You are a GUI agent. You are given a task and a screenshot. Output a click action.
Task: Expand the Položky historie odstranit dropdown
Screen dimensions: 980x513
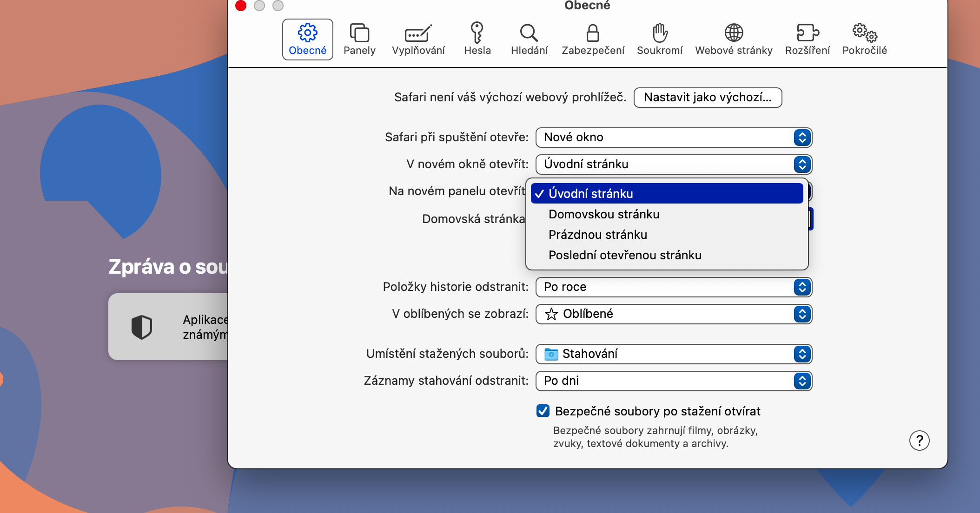[673, 287]
